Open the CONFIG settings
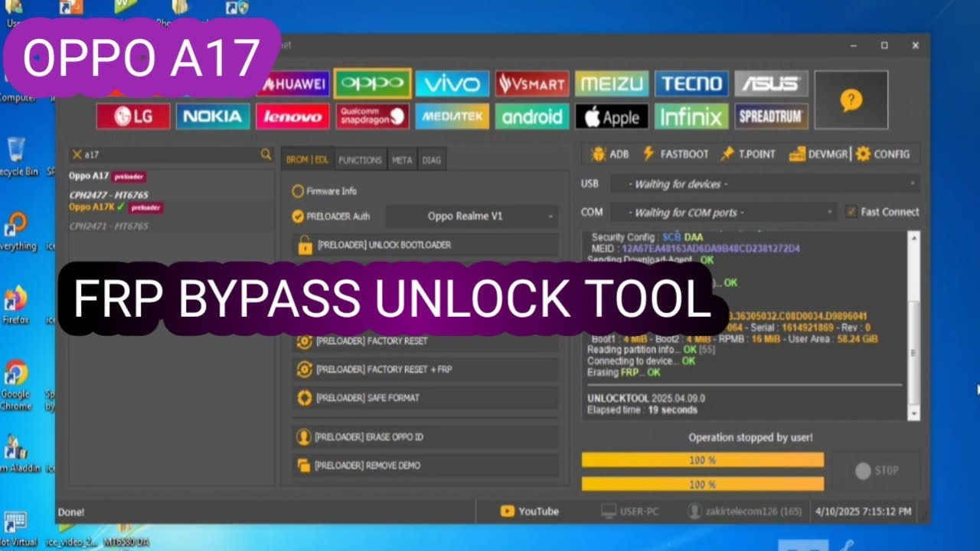Image resolution: width=980 pixels, height=551 pixels. coord(883,154)
